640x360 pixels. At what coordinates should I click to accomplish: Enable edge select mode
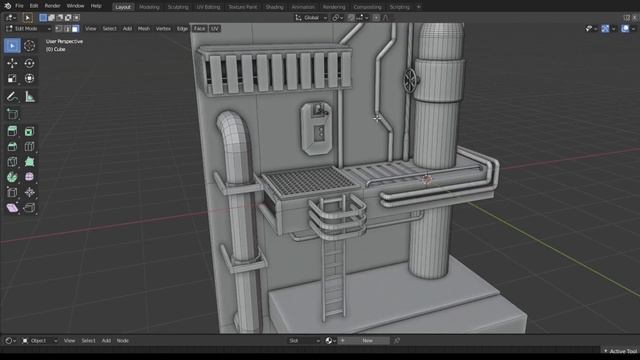pyautogui.click(x=67, y=29)
